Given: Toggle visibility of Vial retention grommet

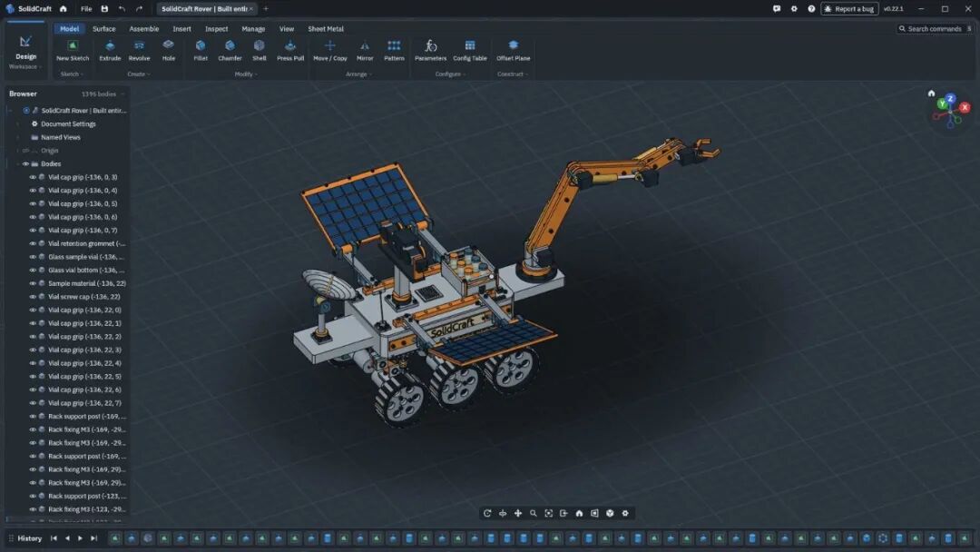Looking at the screenshot, I should (33, 244).
